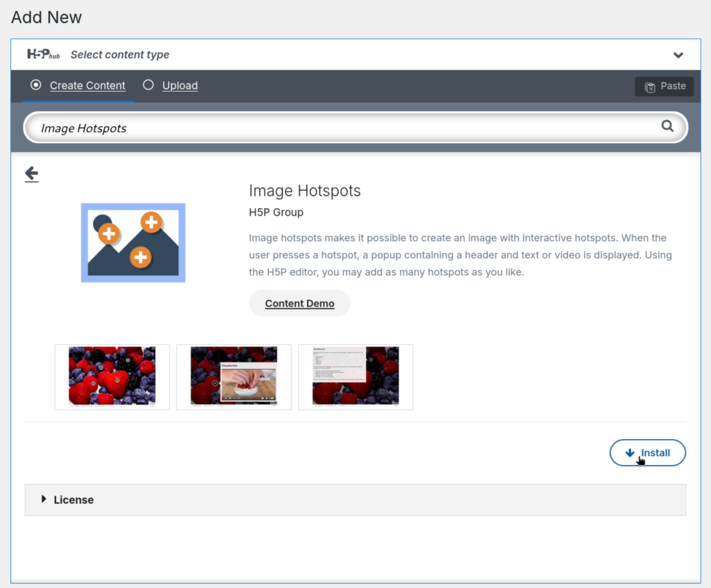Click the clipboard icon in Paste button

click(x=650, y=87)
